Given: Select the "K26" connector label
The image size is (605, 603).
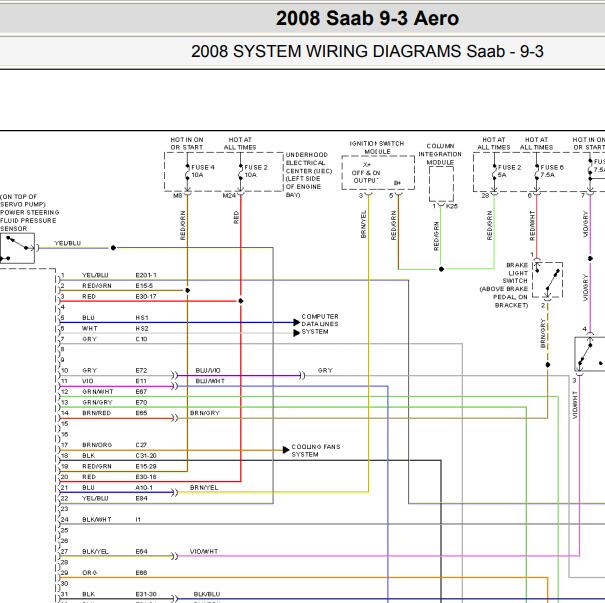Looking at the screenshot, I should coord(452,206).
